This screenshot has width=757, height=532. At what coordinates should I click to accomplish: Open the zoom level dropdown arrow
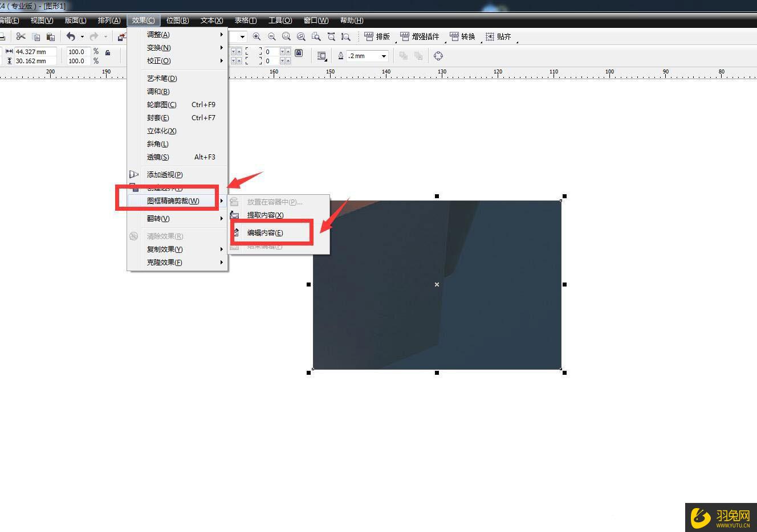(242, 36)
